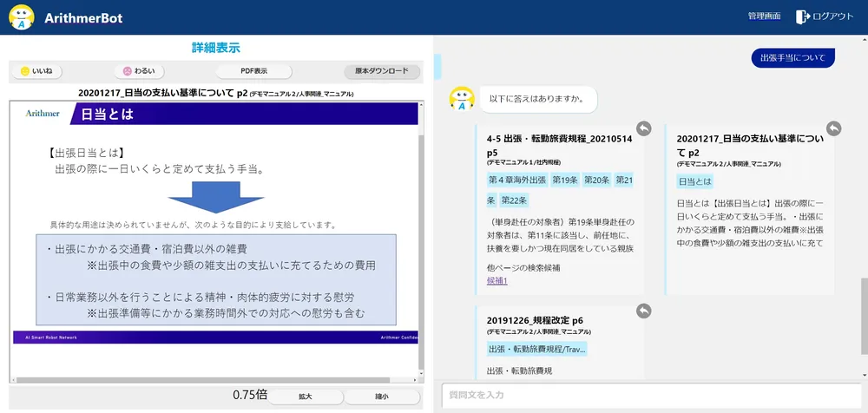868x413 pixels.
Task: Click the bot avatar beside 以下に答えはありますか
Action: click(462, 100)
